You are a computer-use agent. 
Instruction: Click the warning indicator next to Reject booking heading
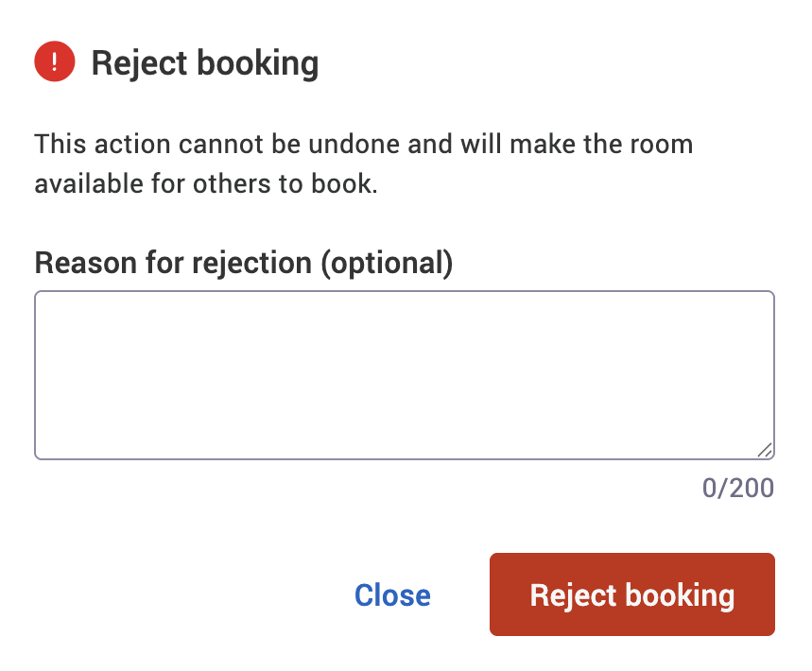coord(54,60)
